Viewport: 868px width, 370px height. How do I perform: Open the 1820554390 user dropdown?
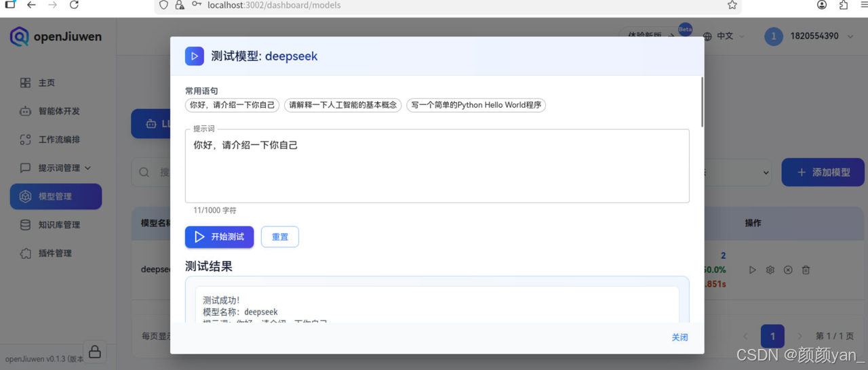pos(809,36)
